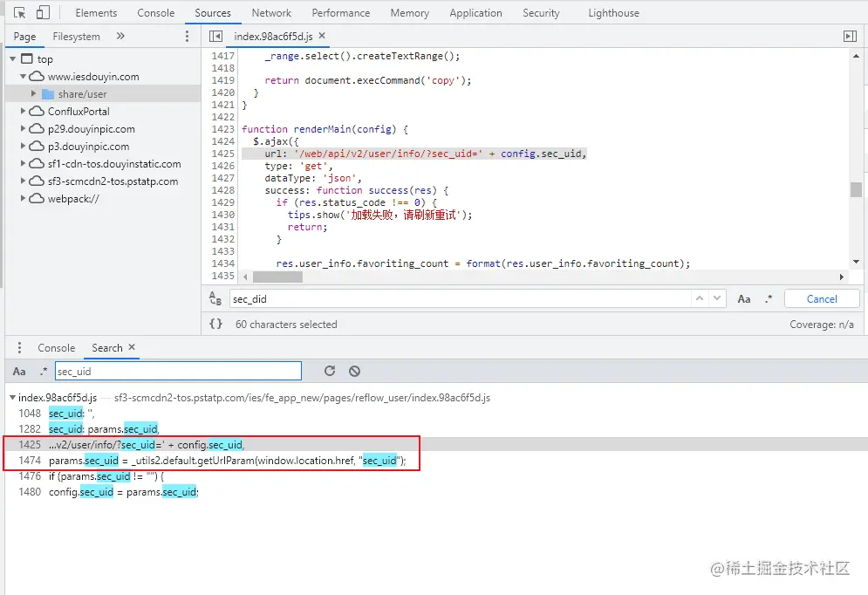Toggle regular expression in the Search drawer
This screenshot has height=595, width=868.
point(43,372)
